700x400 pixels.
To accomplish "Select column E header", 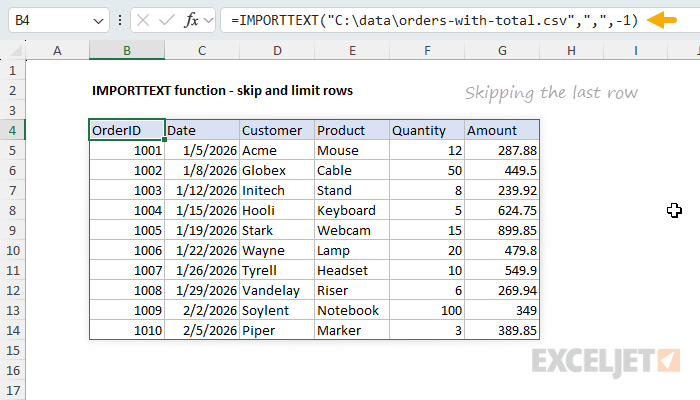I will pos(352,51).
